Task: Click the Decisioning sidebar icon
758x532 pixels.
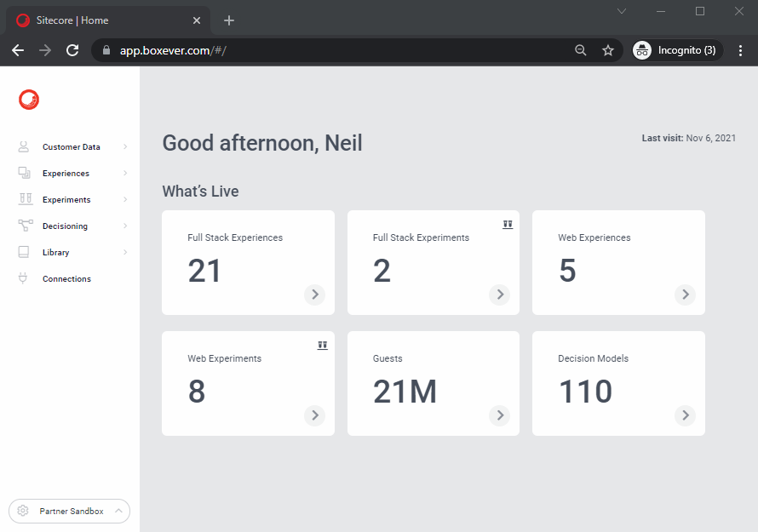Action: (23, 226)
